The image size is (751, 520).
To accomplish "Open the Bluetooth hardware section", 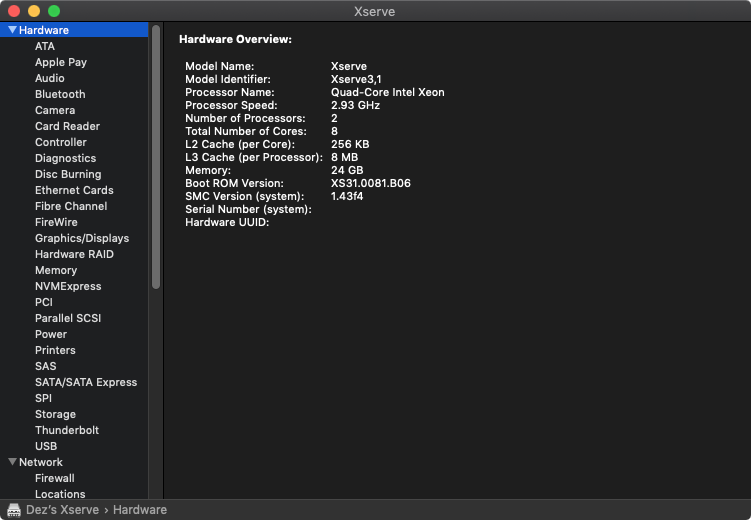I will pyautogui.click(x=60, y=94).
